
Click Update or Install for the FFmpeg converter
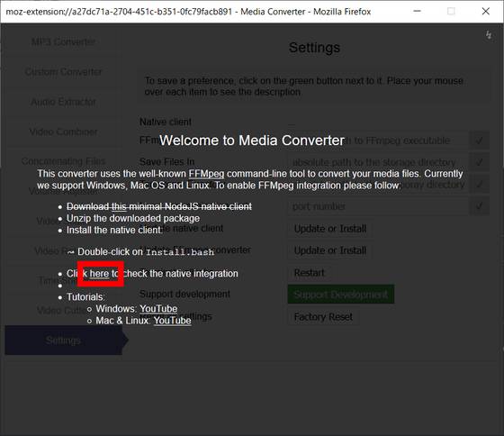tap(330, 250)
